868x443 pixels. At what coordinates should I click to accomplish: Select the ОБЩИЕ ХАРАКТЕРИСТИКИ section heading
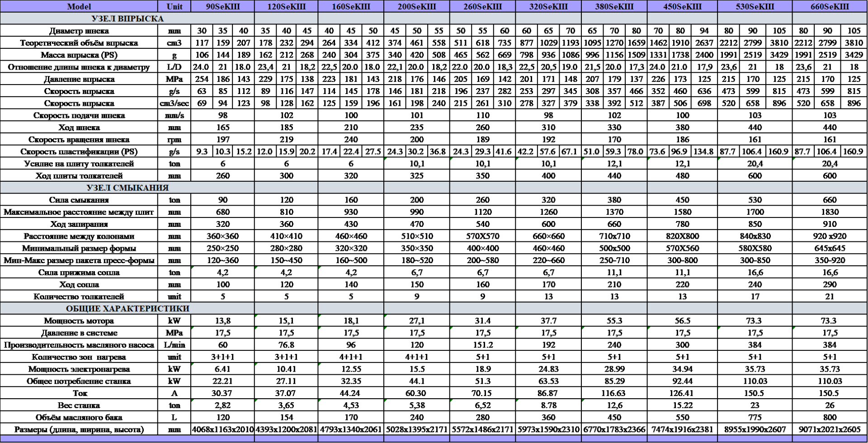[127, 308]
